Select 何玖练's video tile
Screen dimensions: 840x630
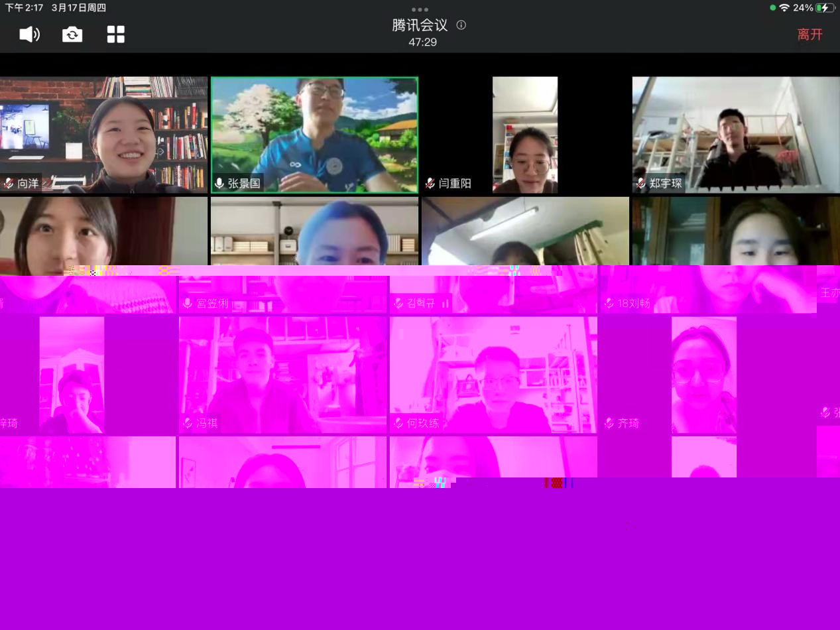(x=493, y=375)
